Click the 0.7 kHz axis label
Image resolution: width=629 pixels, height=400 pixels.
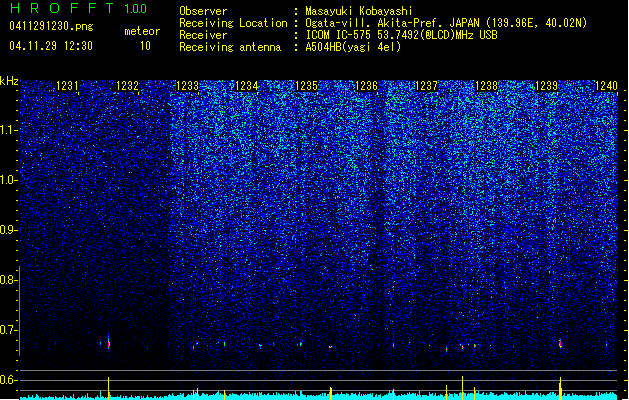point(9,330)
